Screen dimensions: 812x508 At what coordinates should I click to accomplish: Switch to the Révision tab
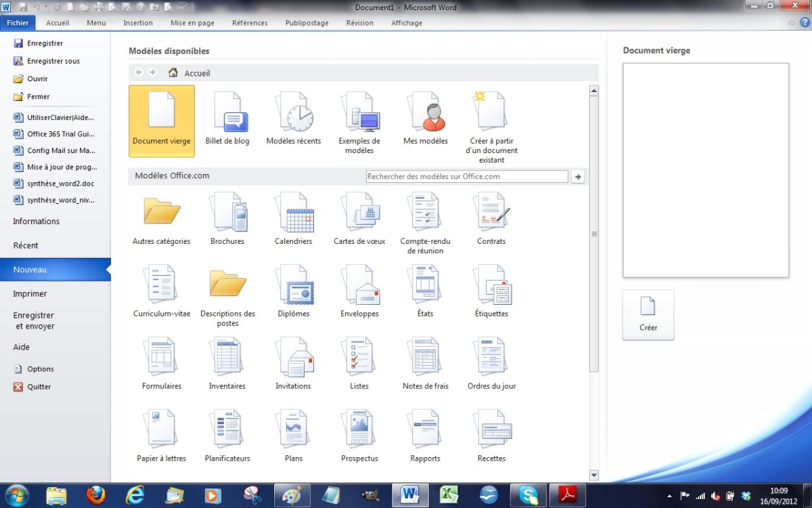point(359,22)
